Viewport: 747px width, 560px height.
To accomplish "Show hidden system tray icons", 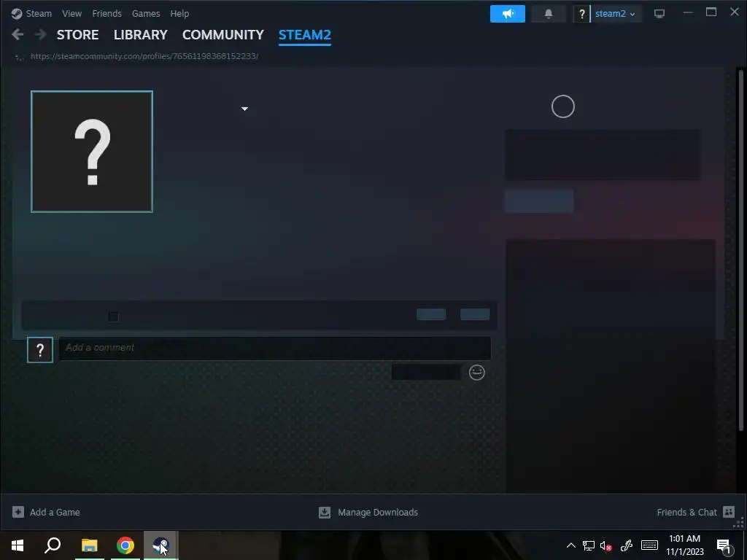I will click(570, 545).
